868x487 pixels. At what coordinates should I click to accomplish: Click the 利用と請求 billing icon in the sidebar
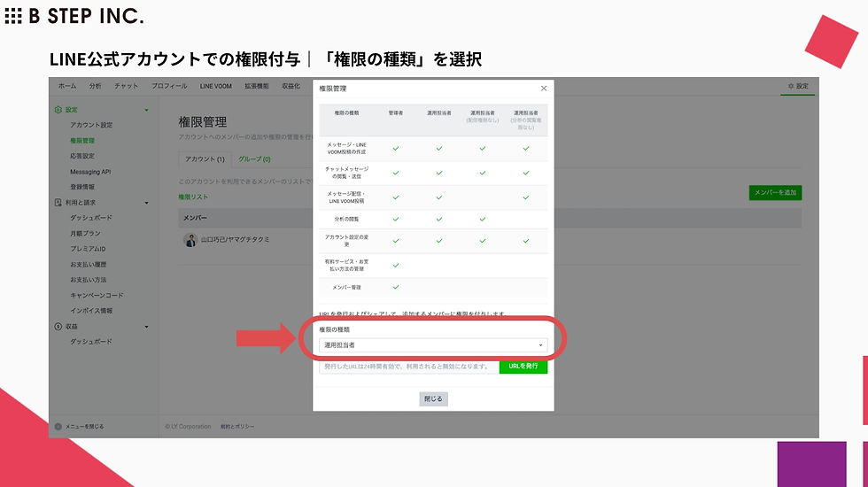click(58, 203)
